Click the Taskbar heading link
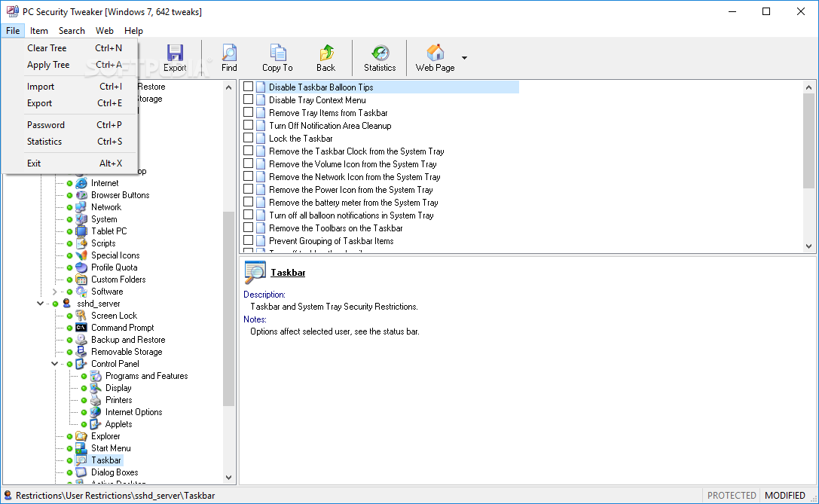Image resolution: width=819 pixels, height=504 pixels. click(x=288, y=273)
